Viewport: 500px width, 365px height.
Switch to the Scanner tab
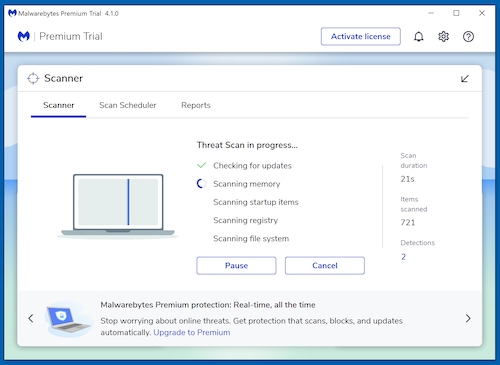58,105
